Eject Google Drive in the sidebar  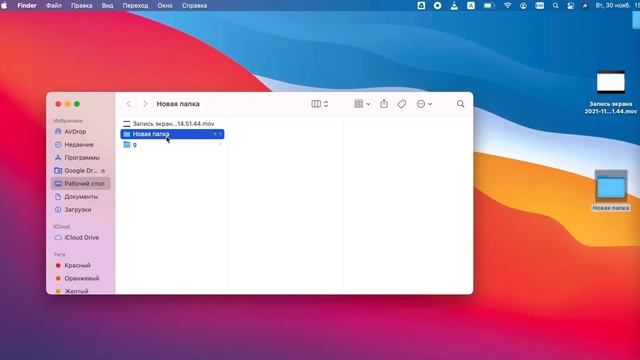(103, 171)
